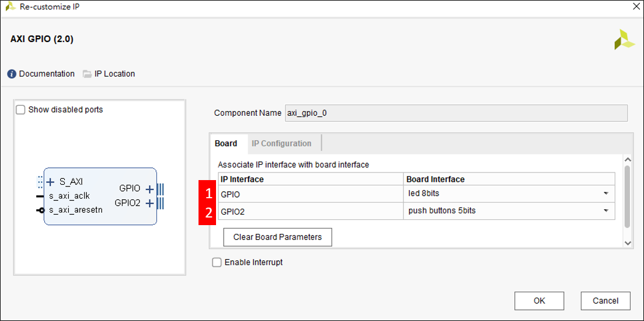This screenshot has height=321, width=644.
Task: Click the s_axi_aresetn port label
Action: [75, 210]
